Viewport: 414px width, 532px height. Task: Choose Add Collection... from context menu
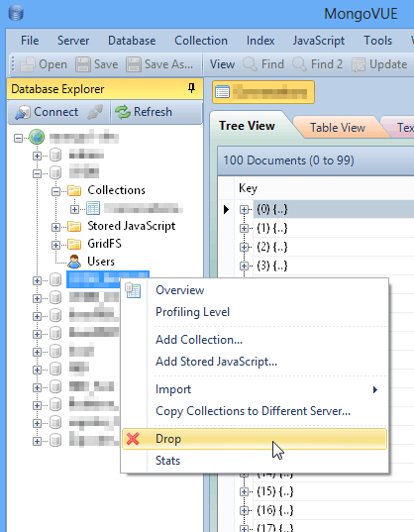point(255,340)
